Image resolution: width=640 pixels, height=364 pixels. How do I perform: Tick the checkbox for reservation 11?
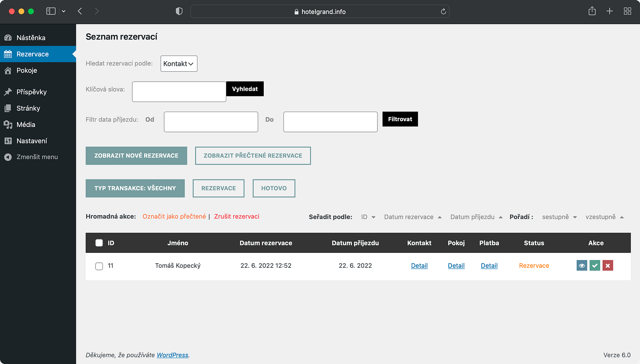click(x=99, y=266)
